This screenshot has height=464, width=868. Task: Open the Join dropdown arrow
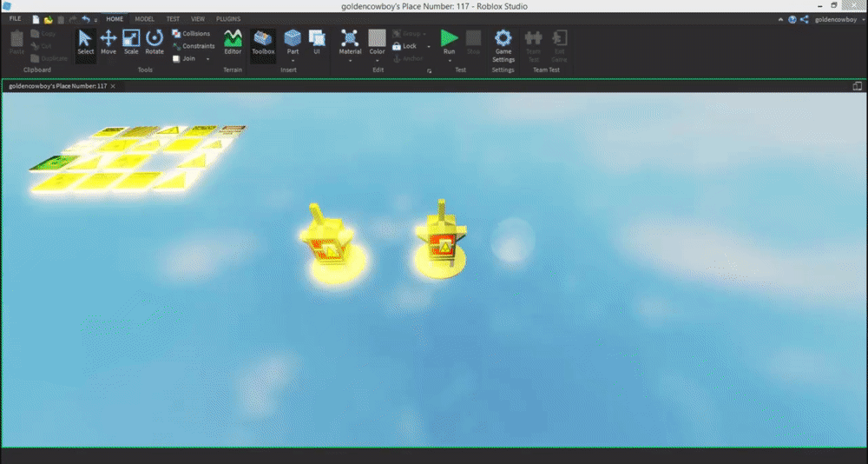[x=208, y=59]
